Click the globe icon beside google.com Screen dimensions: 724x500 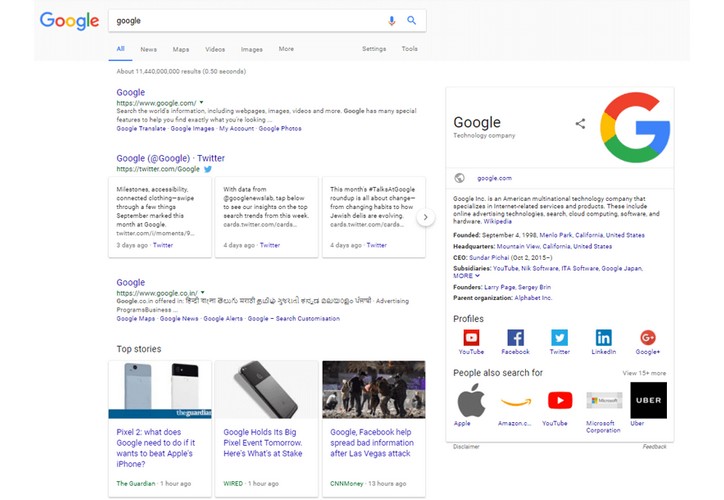459,178
